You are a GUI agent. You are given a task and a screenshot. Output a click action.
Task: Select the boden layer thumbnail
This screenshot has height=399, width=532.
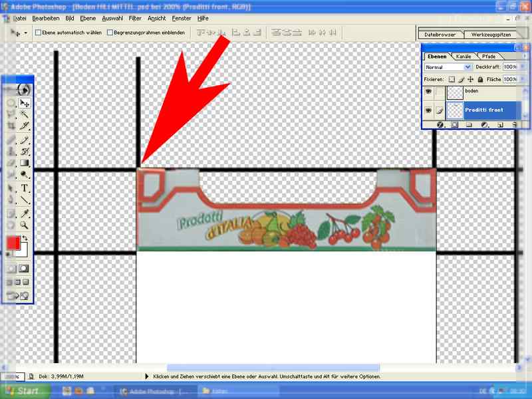click(x=455, y=92)
